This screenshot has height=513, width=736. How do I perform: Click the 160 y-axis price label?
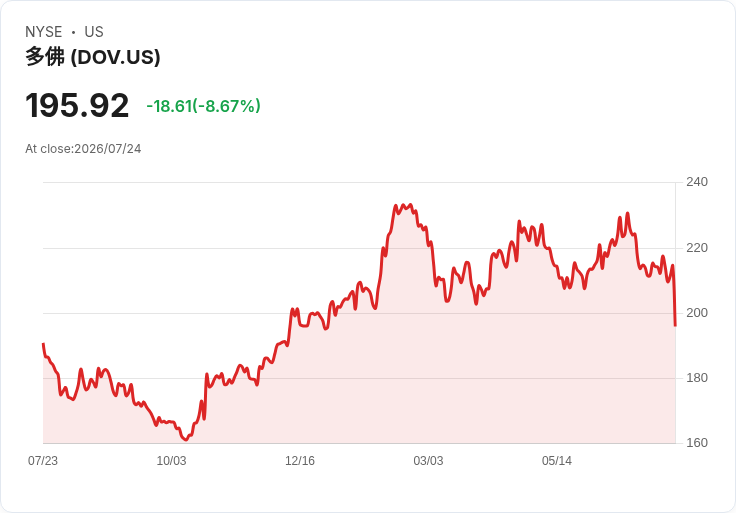[x=697, y=443]
